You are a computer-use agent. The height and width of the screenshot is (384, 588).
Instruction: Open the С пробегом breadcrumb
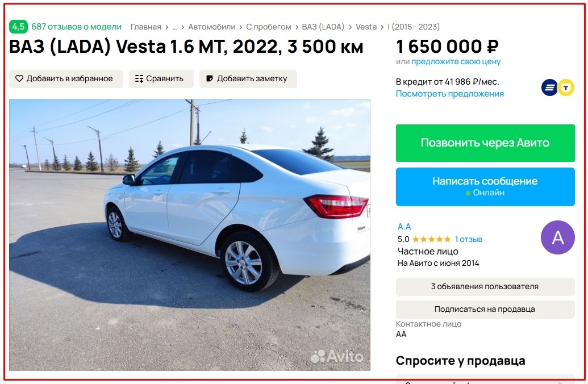coord(269,27)
